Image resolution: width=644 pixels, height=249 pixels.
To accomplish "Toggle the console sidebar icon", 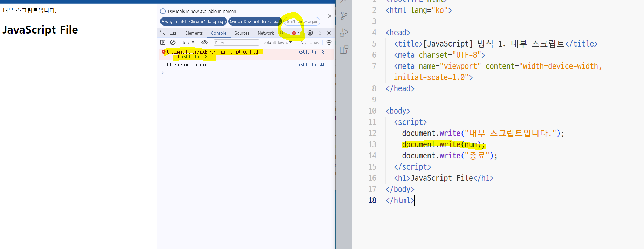I will [163, 42].
